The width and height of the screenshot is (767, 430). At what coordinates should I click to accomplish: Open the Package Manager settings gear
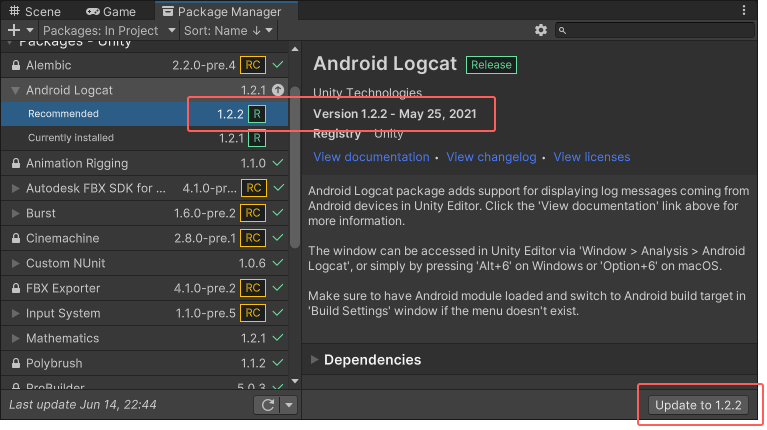click(x=541, y=30)
